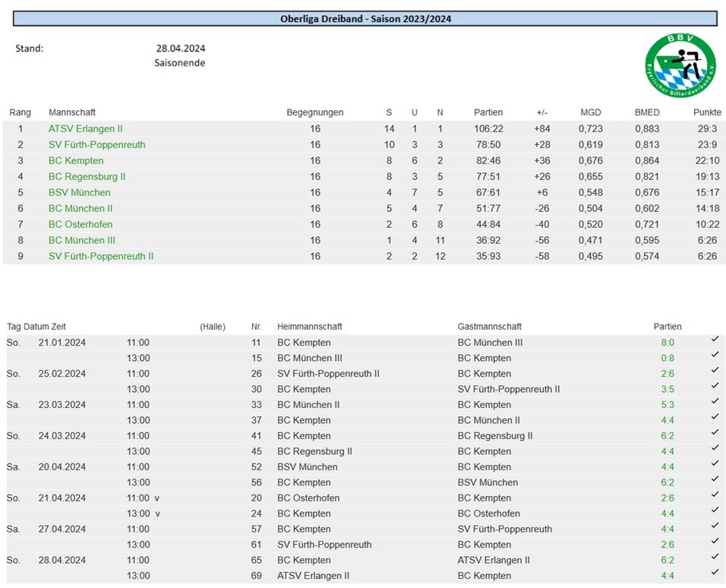This screenshot has width=726, height=588.
Task: Open the BSV München standings link
Action: [80, 192]
